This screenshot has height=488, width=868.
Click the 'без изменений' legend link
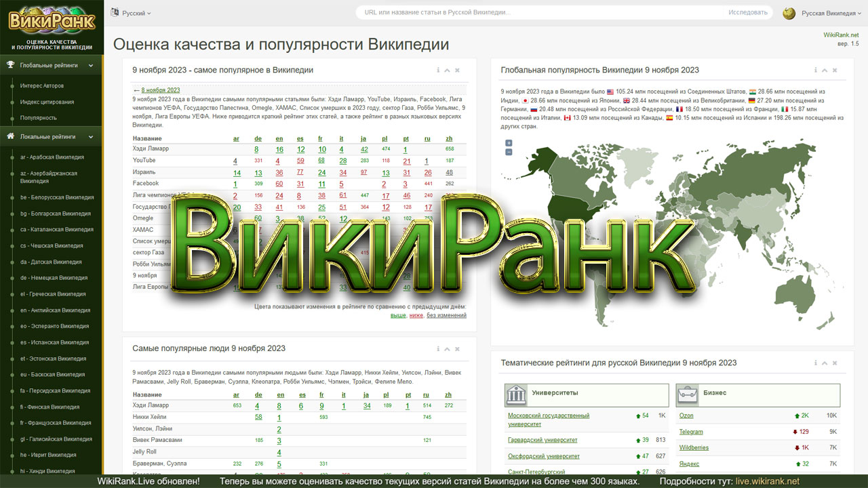pos(447,315)
